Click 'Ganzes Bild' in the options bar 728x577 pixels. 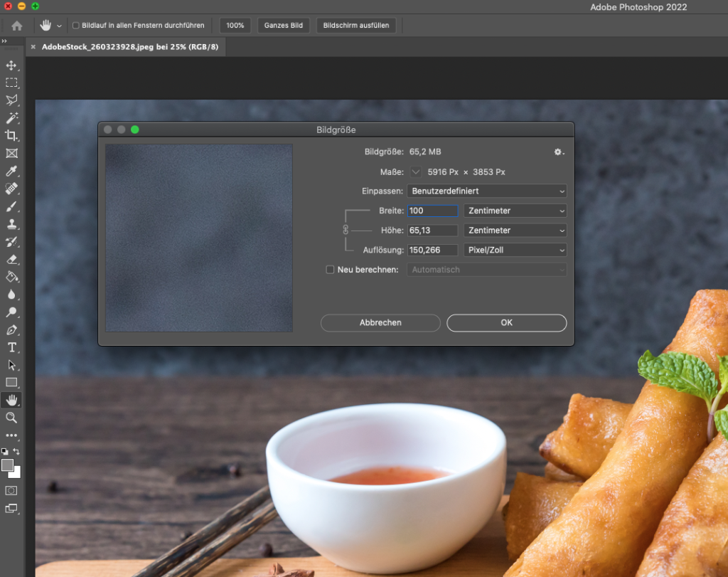coord(284,25)
